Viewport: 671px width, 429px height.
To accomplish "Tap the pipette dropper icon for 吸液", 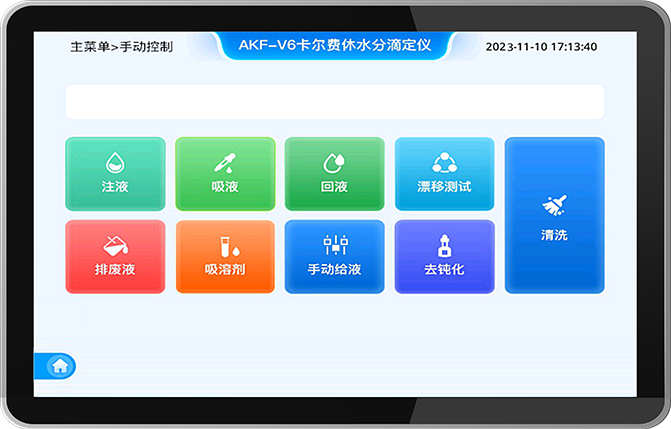I will point(224,162).
